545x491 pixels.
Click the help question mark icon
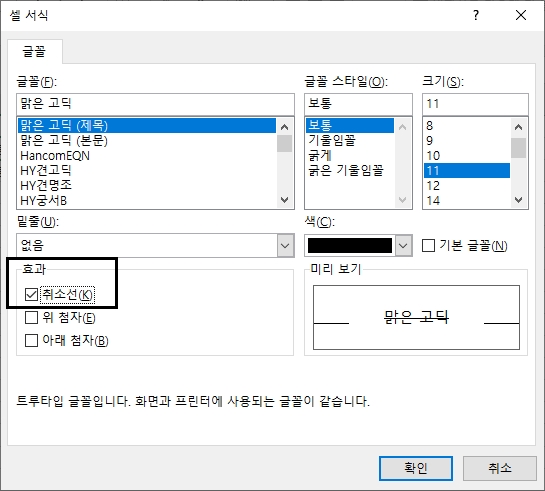pos(476,15)
